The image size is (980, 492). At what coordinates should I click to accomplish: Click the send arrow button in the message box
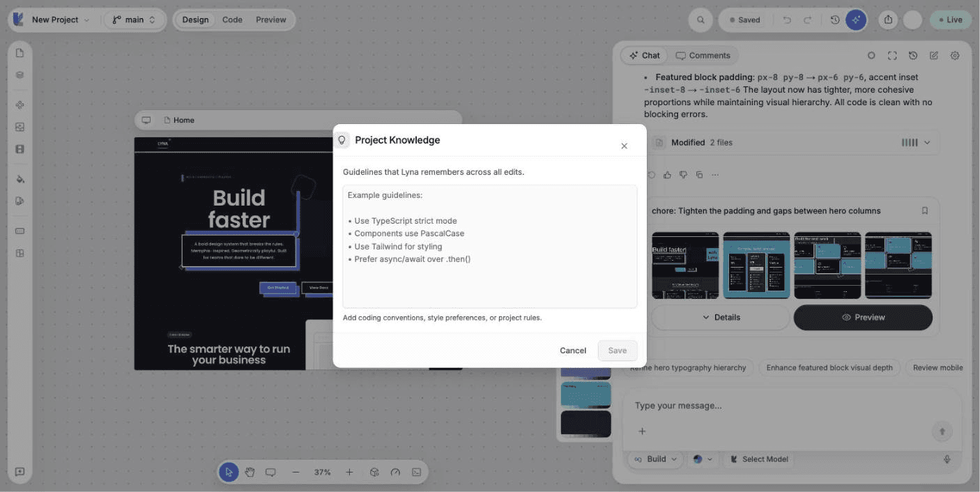[x=942, y=431]
